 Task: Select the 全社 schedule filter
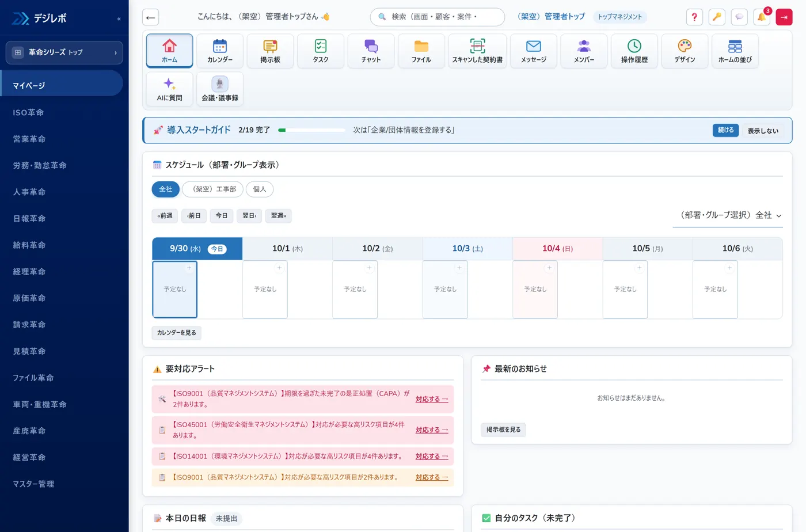tap(166, 189)
